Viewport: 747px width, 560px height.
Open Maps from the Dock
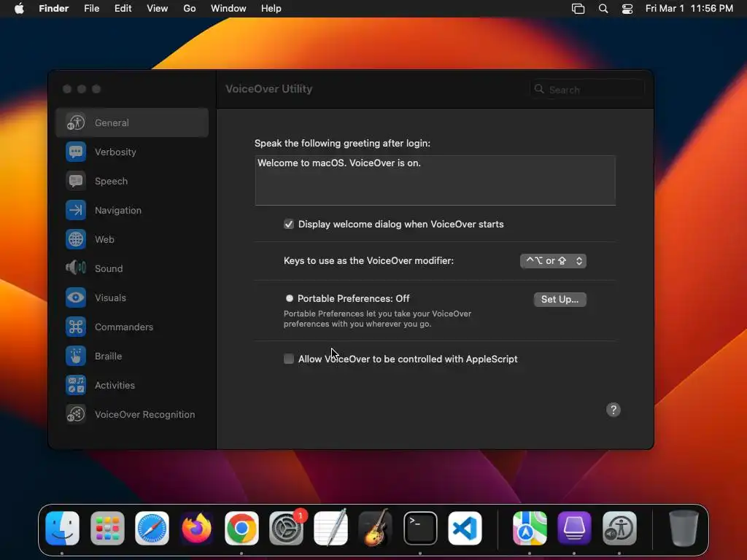[530, 528]
